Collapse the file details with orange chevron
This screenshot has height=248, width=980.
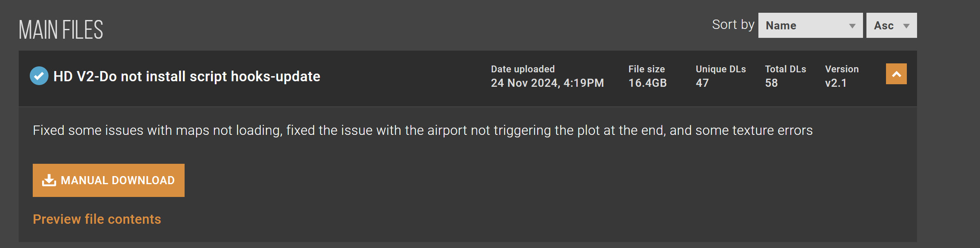(896, 74)
